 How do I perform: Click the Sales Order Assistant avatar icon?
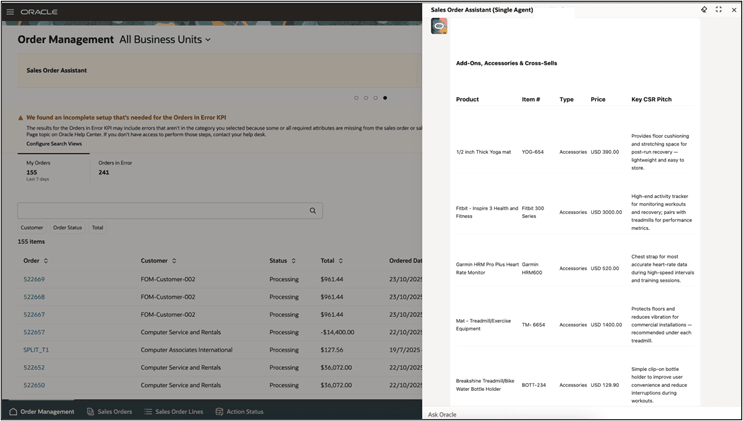(439, 26)
